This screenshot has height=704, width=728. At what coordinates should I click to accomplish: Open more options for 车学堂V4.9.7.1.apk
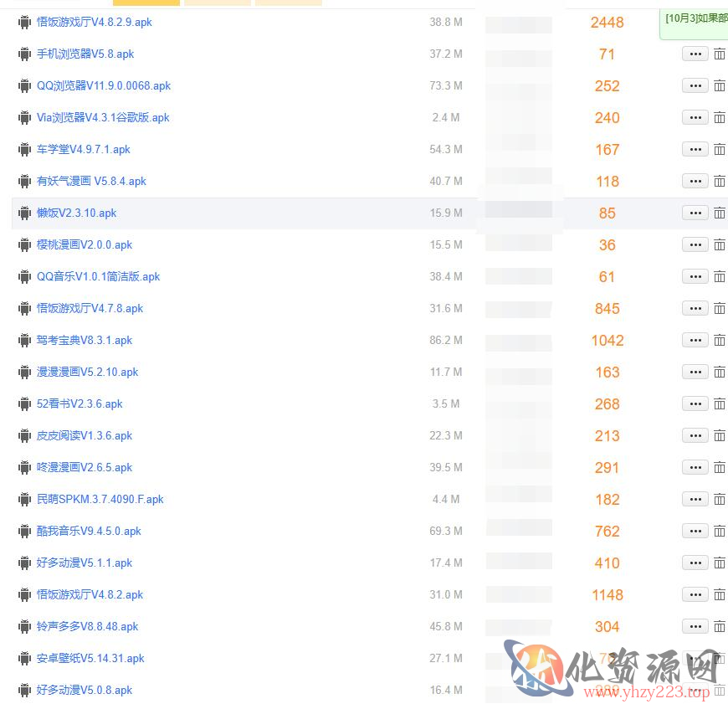click(x=695, y=150)
